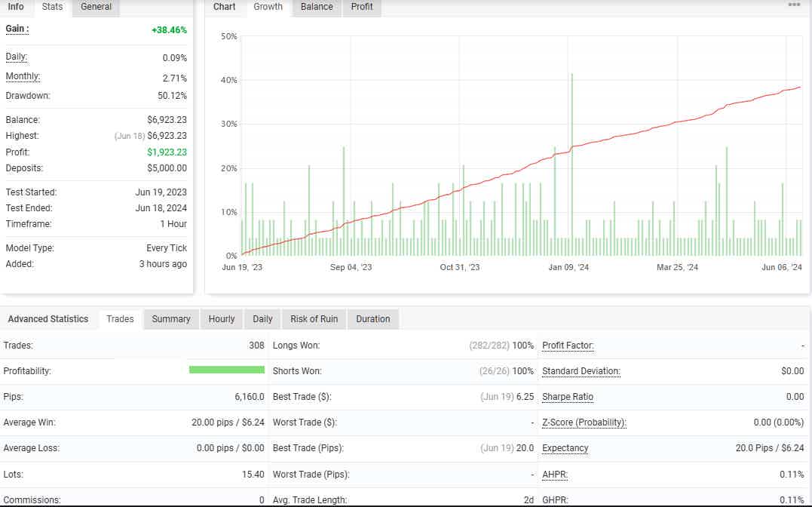Switch to the Hourly tab
This screenshot has width=812, height=507.
(x=222, y=319)
